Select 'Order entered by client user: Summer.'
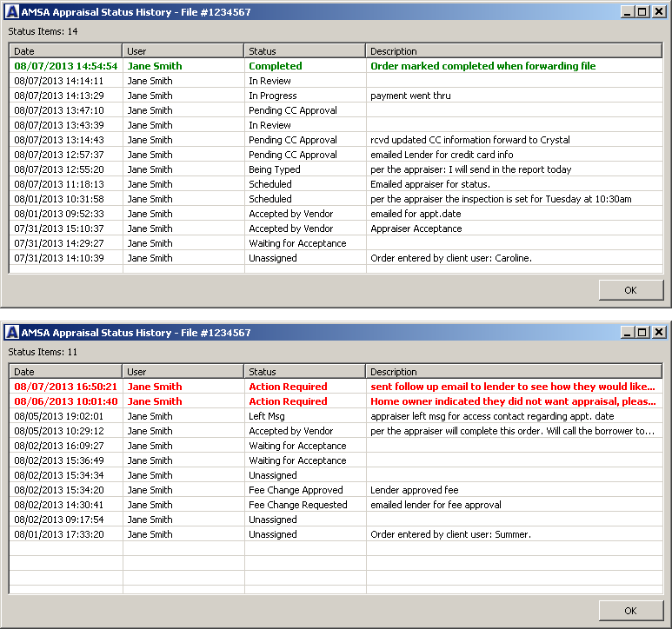The image size is (672, 629). click(x=450, y=534)
